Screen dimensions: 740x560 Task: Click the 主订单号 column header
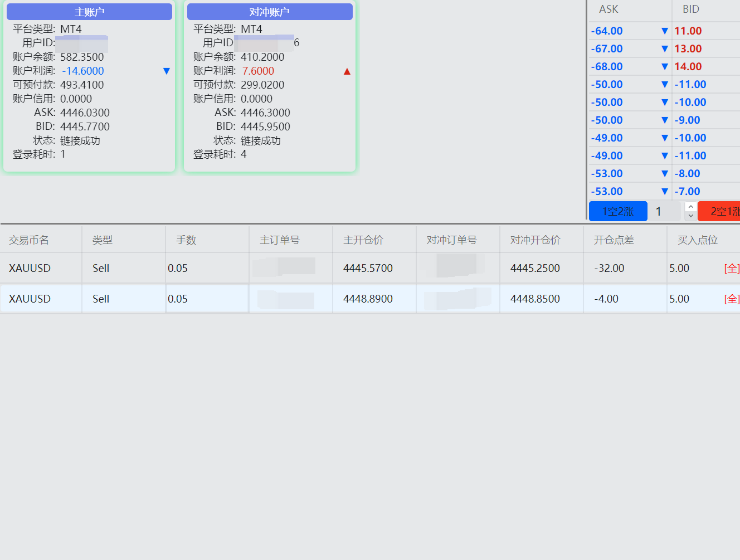pos(280,240)
